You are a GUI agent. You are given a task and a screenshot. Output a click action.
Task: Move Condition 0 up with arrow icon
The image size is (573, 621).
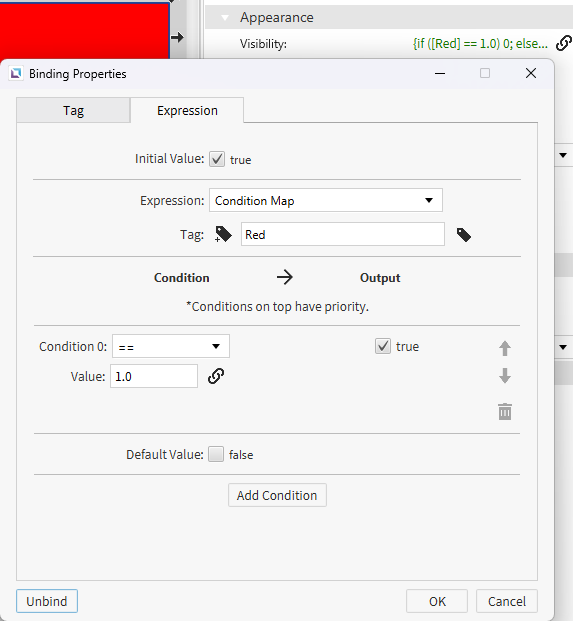click(x=504, y=348)
